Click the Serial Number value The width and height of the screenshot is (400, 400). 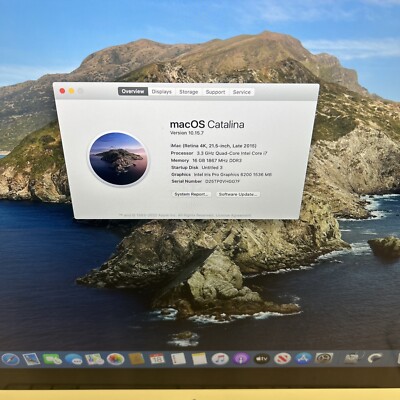pyautogui.click(x=222, y=181)
